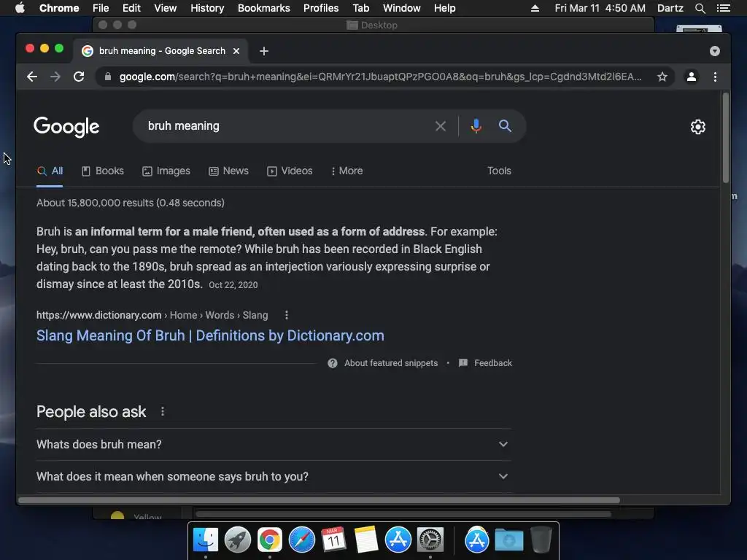747x560 pixels.
Task: Go to Google homepage logo
Action: [66, 127]
